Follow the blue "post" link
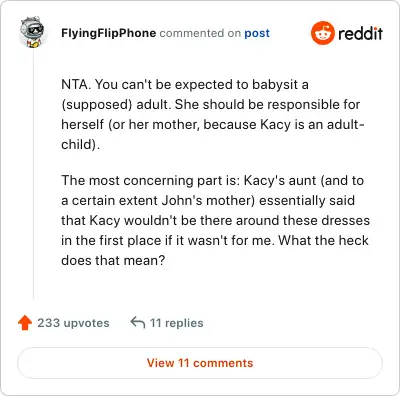This screenshot has height=396, width=400. click(x=257, y=33)
